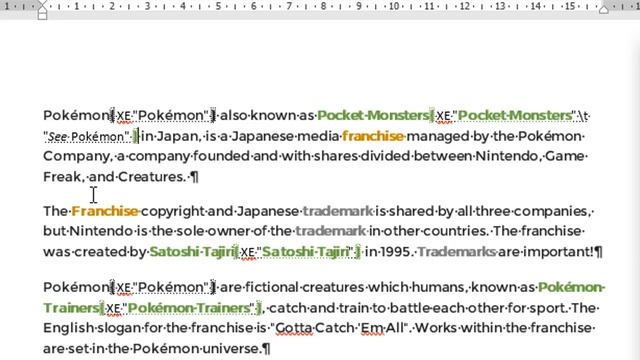640x360 pixels.
Task: Click grey "trademark" after "Japanese"
Action: click(x=338, y=211)
